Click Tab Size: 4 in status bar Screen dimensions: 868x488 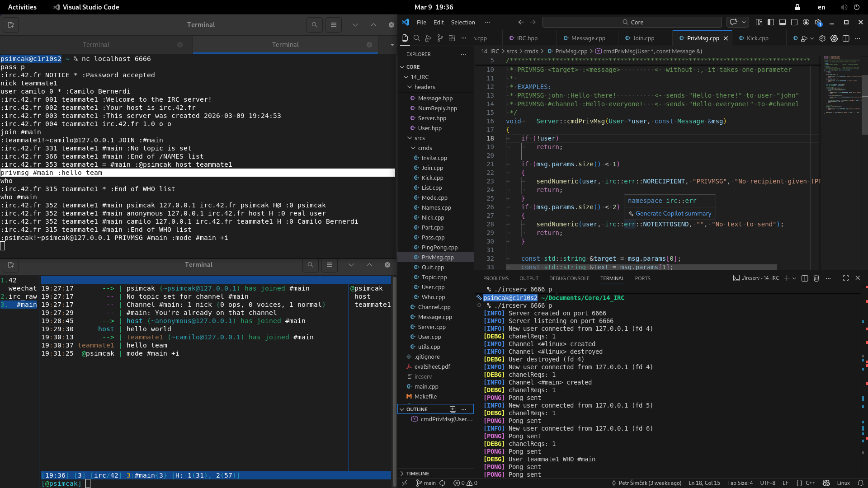(x=740, y=483)
